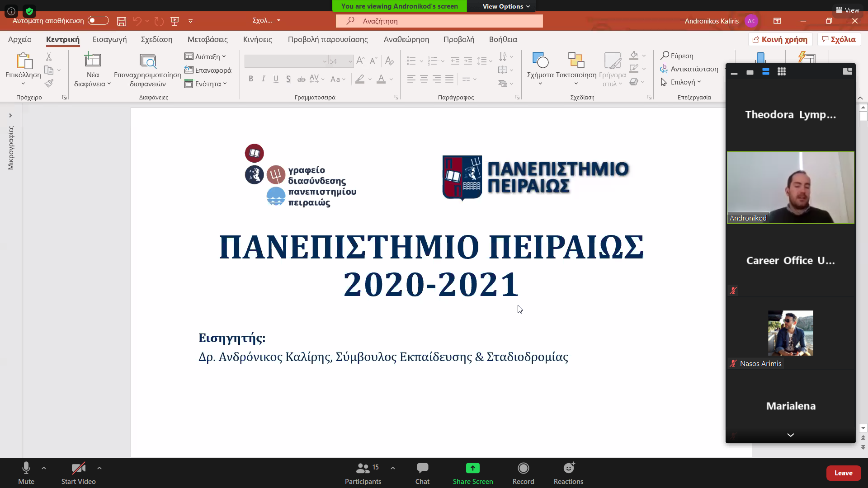
Task: Click the Record button icon
Action: [523, 469]
